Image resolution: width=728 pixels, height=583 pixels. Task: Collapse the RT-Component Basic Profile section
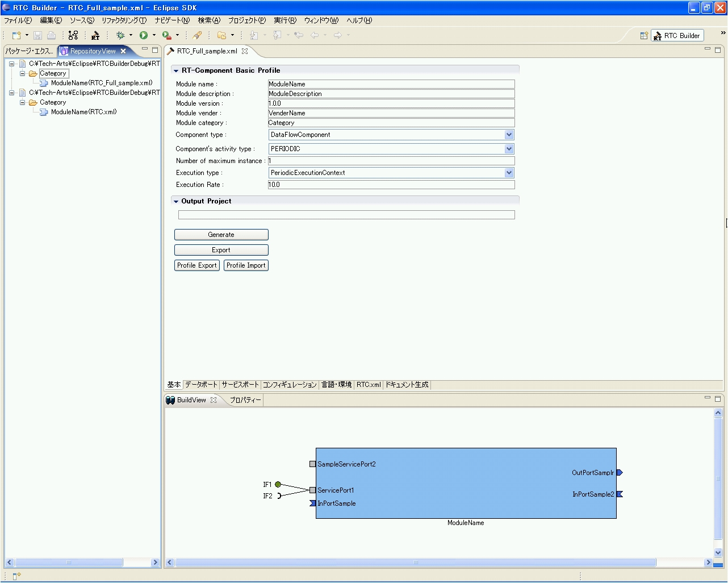tap(176, 71)
